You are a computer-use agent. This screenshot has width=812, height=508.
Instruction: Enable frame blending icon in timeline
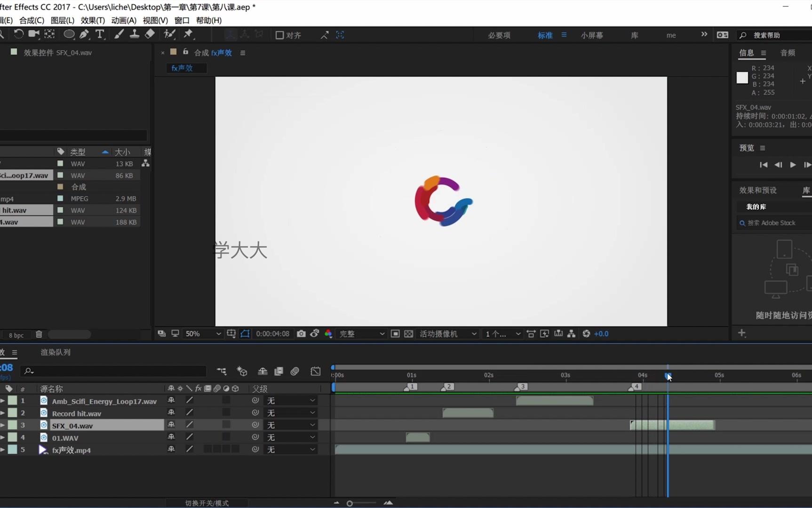(x=279, y=371)
